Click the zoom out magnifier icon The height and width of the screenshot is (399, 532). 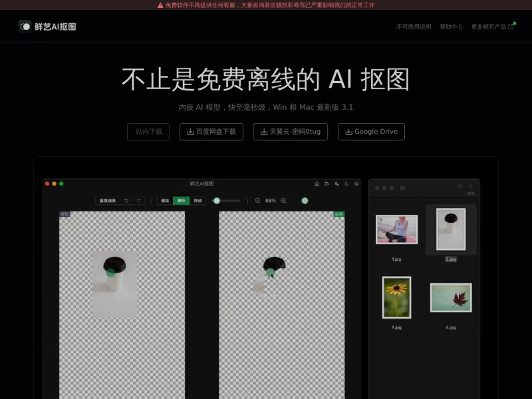(x=257, y=200)
